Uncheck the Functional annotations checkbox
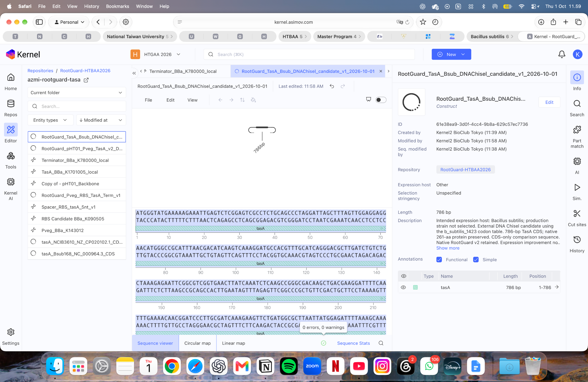 (x=439, y=259)
